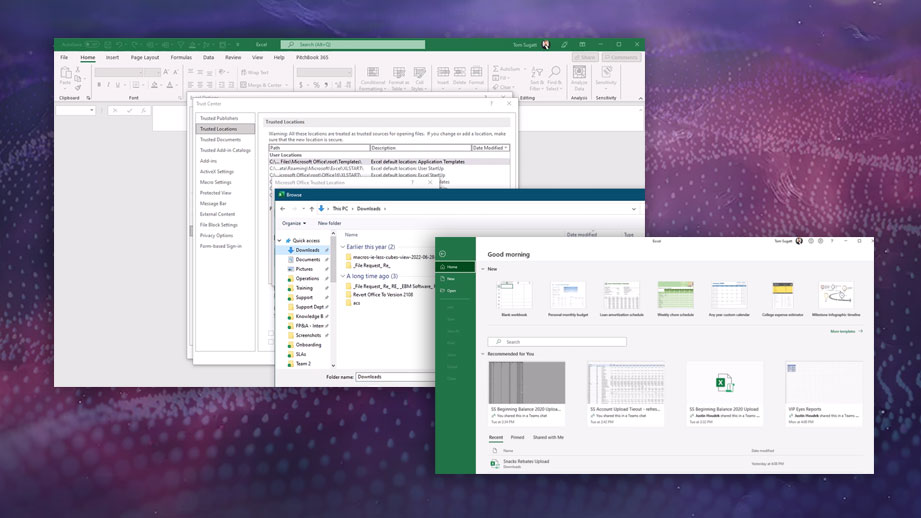Open number format dropdown in ribbon
The height and width of the screenshot is (518, 921).
(x=348, y=72)
